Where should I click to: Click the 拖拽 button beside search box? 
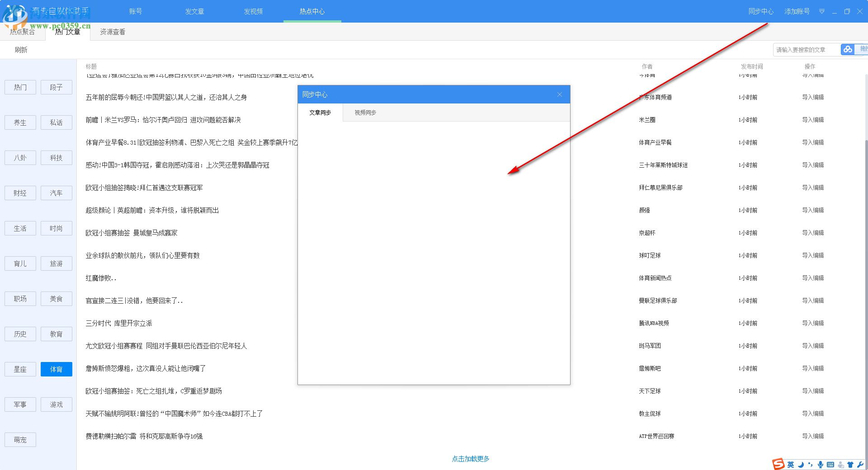[x=861, y=49]
